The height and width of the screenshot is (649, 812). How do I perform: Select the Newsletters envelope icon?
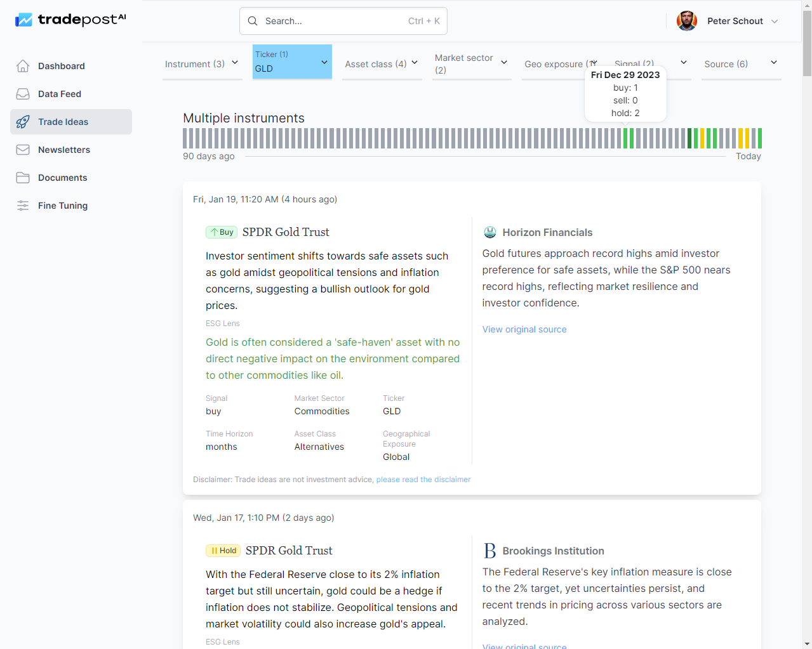pos(23,149)
